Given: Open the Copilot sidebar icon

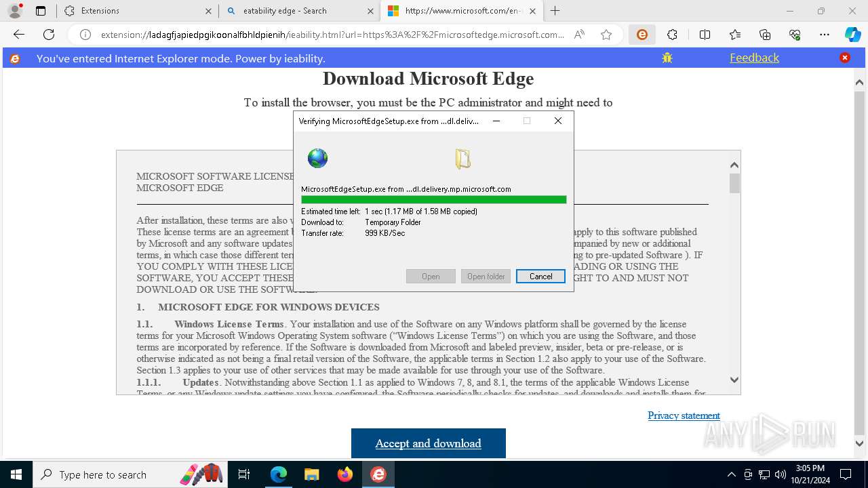Looking at the screenshot, I should 852,35.
